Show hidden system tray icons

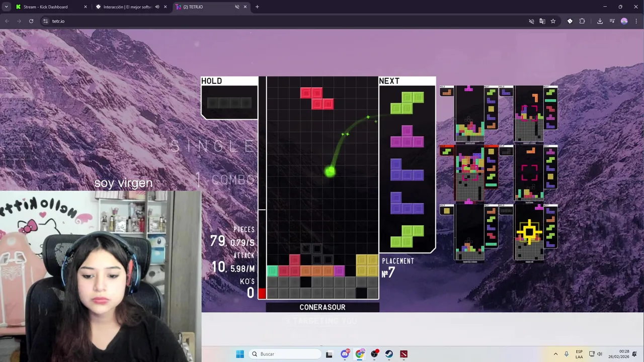(555, 354)
